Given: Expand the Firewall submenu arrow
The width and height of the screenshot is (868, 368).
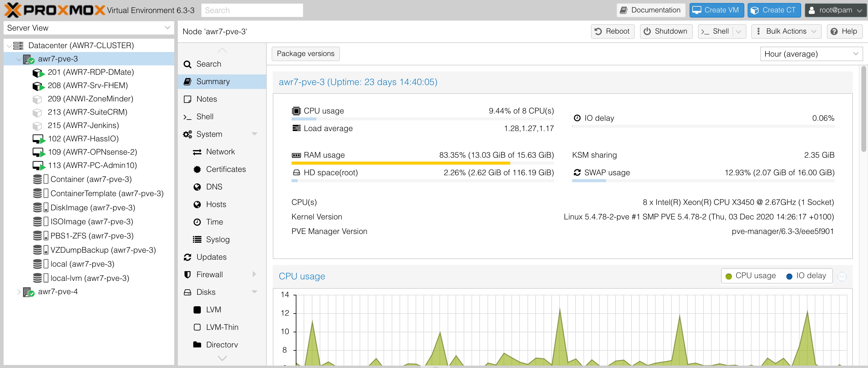Looking at the screenshot, I should (254, 274).
